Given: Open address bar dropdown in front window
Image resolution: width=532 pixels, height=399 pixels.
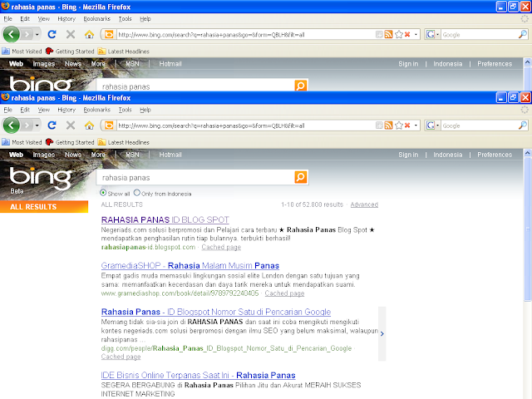Looking at the screenshot, I should coord(416,126).
